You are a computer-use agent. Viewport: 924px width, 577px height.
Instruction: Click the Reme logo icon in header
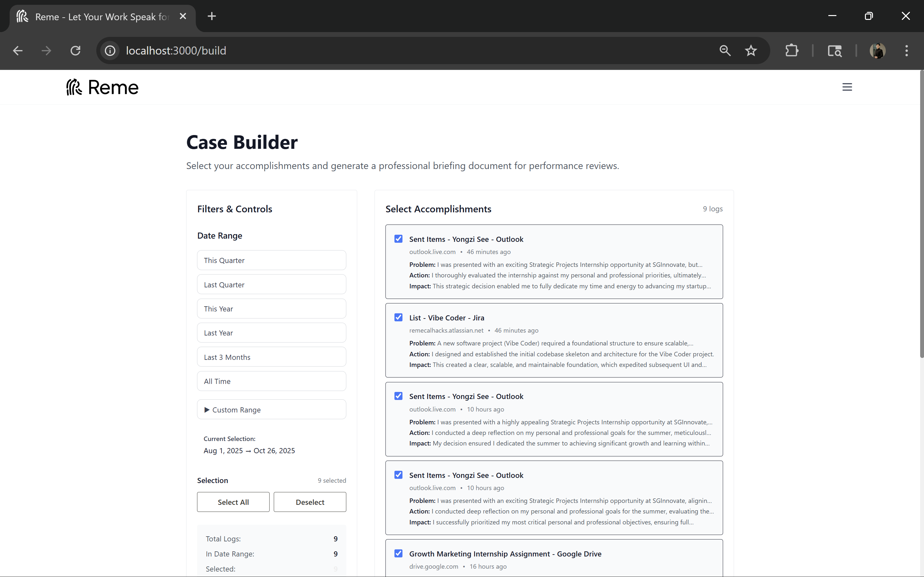click(74, 87)
